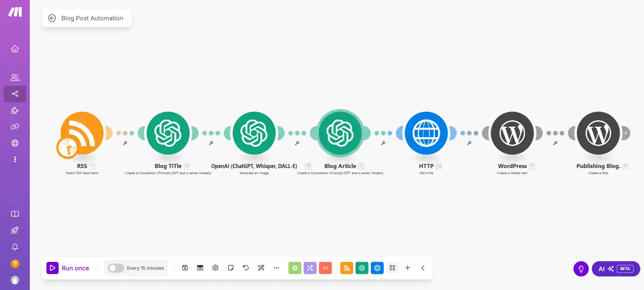Open the OpenAI Generate an Image module
This screenshot has width=644, height=290.
point(254,133)
